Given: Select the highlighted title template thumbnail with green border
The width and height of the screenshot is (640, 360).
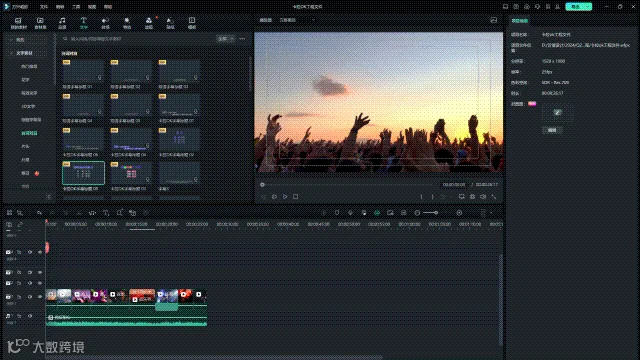Looking at the screenshot, I should [83, 173].
